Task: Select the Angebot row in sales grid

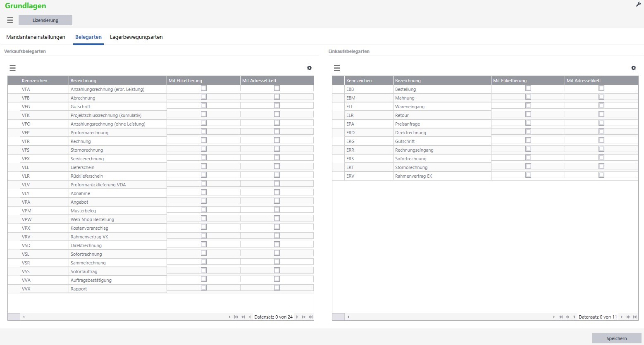Action: [79, 202]
